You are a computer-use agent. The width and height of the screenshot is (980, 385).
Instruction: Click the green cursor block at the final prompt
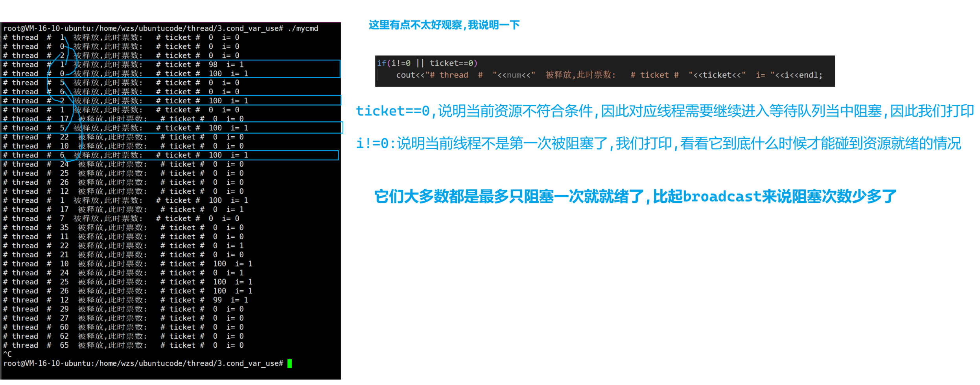click(x=290, y=364)
